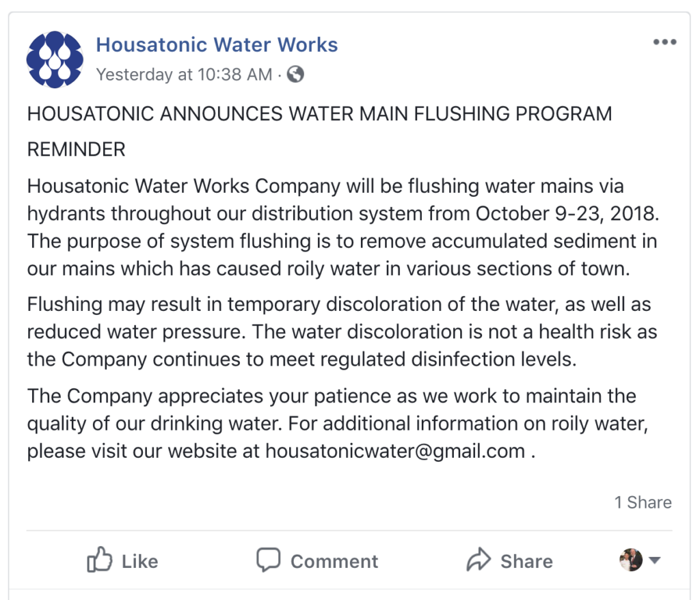Open the Yesterday at 10:38 AM timestamp
Viewport: 700px width, 600px height.
[x=184, y=74]
